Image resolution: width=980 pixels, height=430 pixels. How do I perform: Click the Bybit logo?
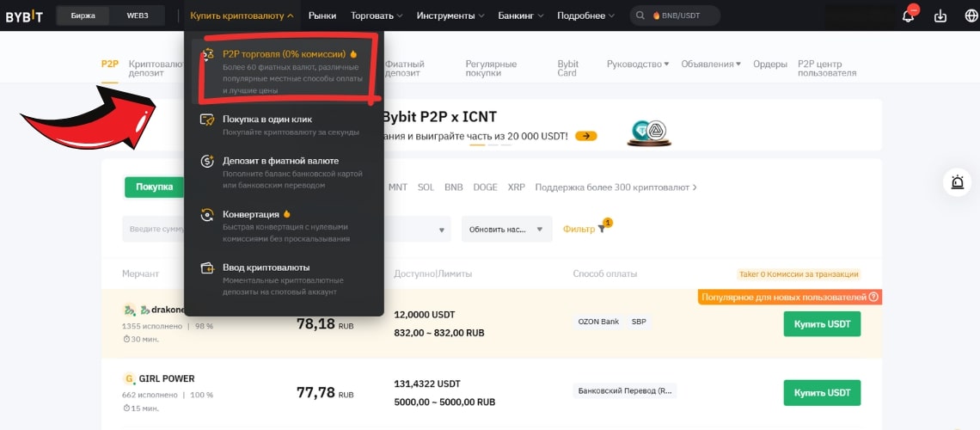[24, 17]
